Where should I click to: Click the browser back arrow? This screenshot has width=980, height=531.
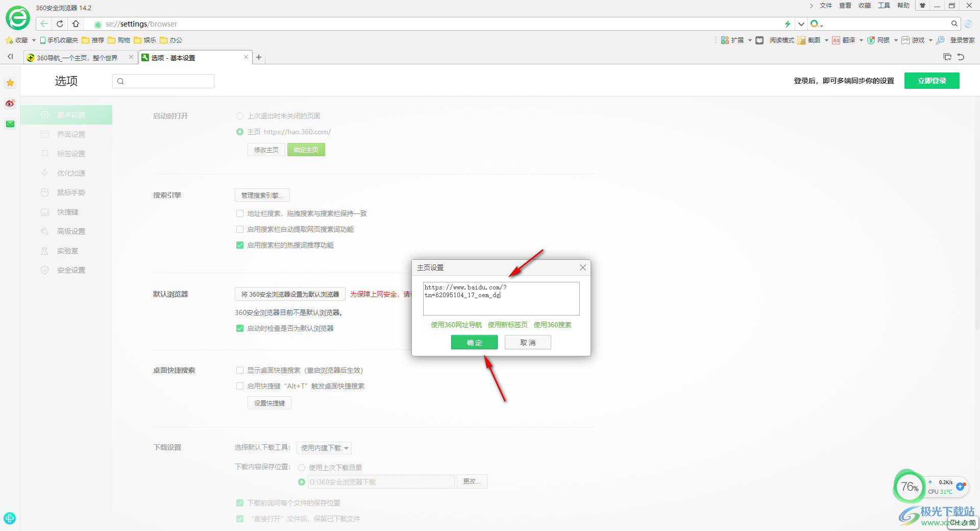coord(44,23)
